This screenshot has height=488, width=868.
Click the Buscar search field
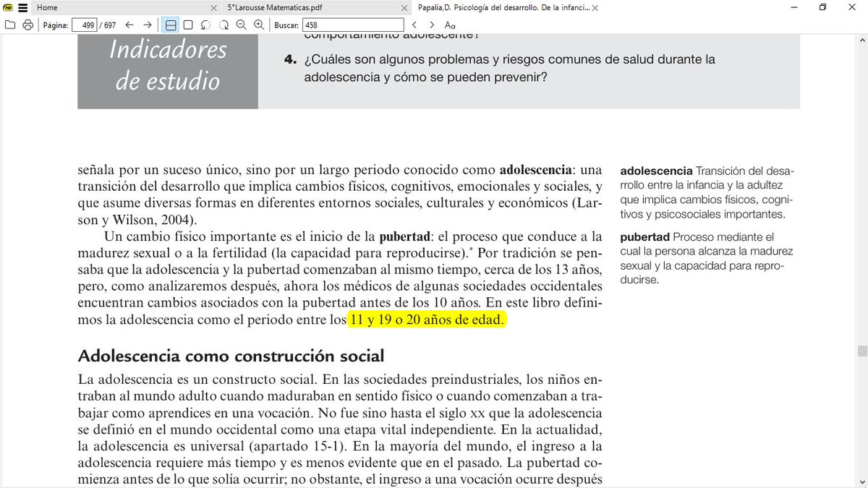click(352, 25)
